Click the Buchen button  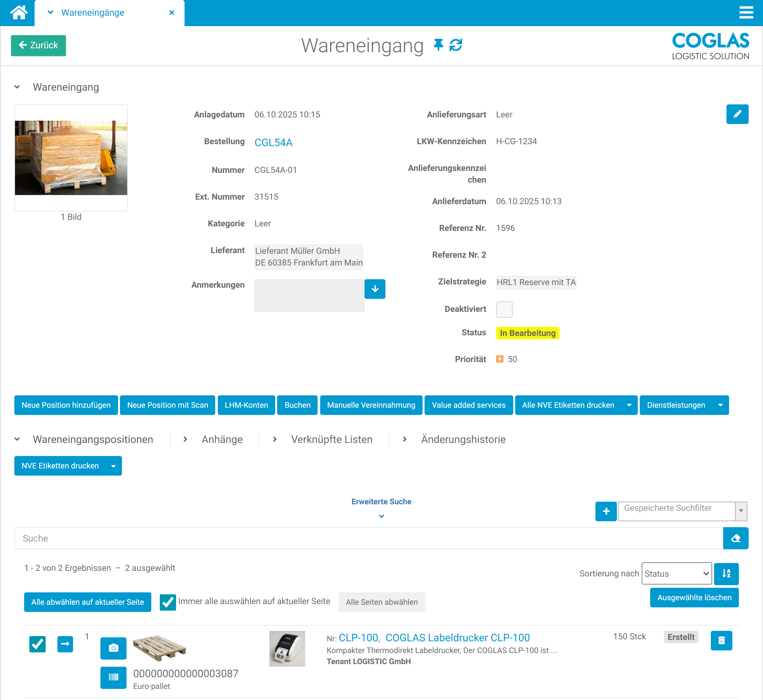297,405
